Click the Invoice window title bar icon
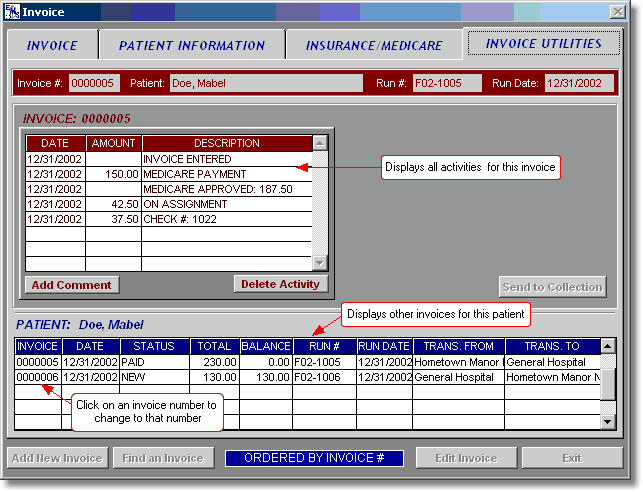Viewport: 643px width, 492px height. coord(12,12)
